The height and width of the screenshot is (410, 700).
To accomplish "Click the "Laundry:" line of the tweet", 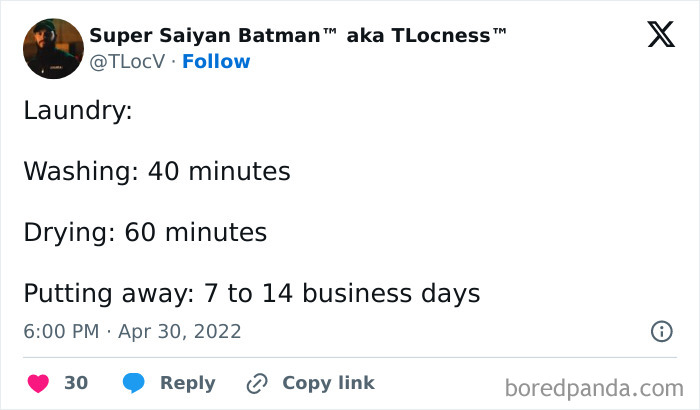I will point(78,110).
